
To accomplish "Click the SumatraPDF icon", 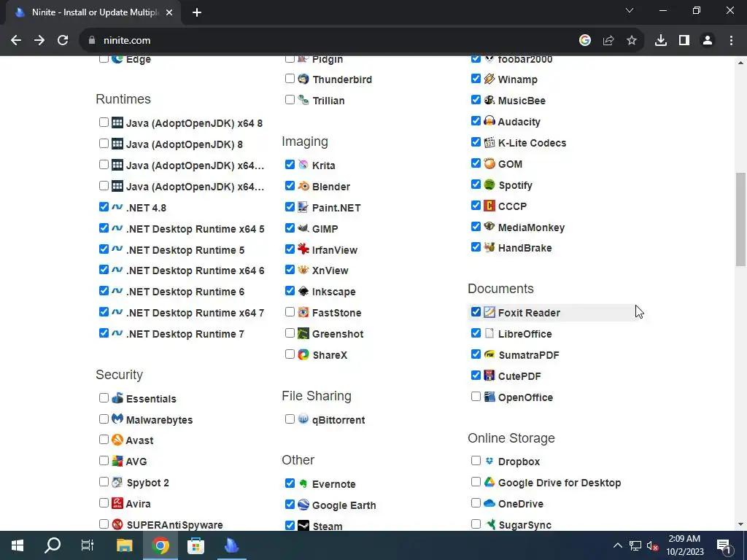I will point(489,354).
